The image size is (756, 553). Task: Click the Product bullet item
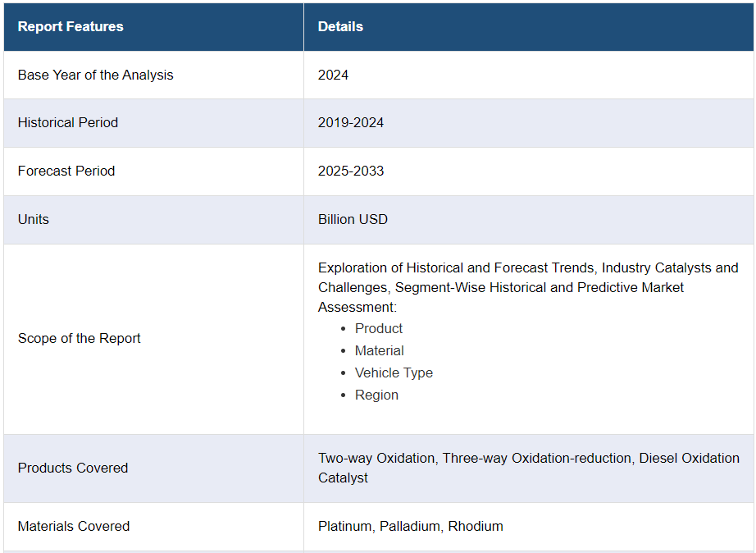pos(379,328)
